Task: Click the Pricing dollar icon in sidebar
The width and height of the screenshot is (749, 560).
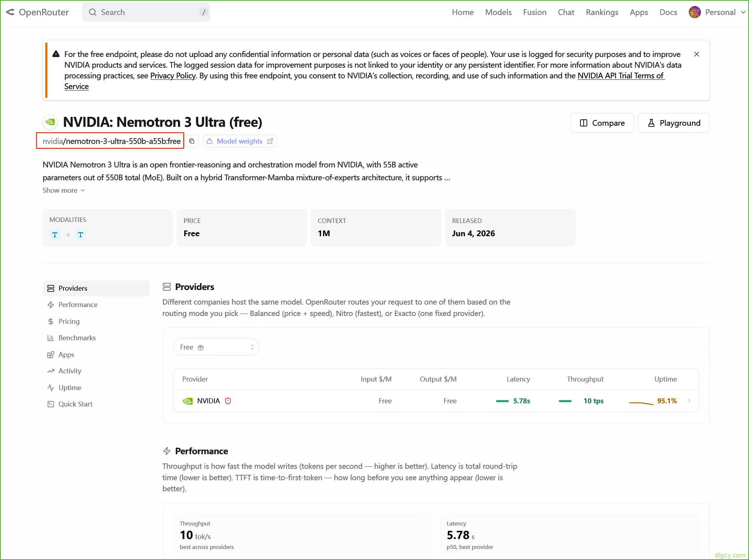Action: [x=51, y=321]
